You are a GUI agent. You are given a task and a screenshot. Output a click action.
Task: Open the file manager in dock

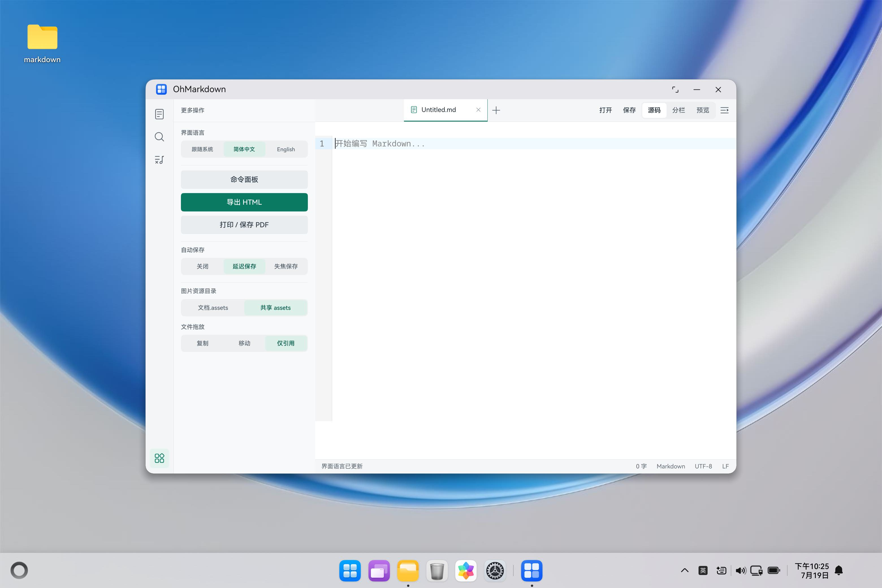tap(408, 571)
